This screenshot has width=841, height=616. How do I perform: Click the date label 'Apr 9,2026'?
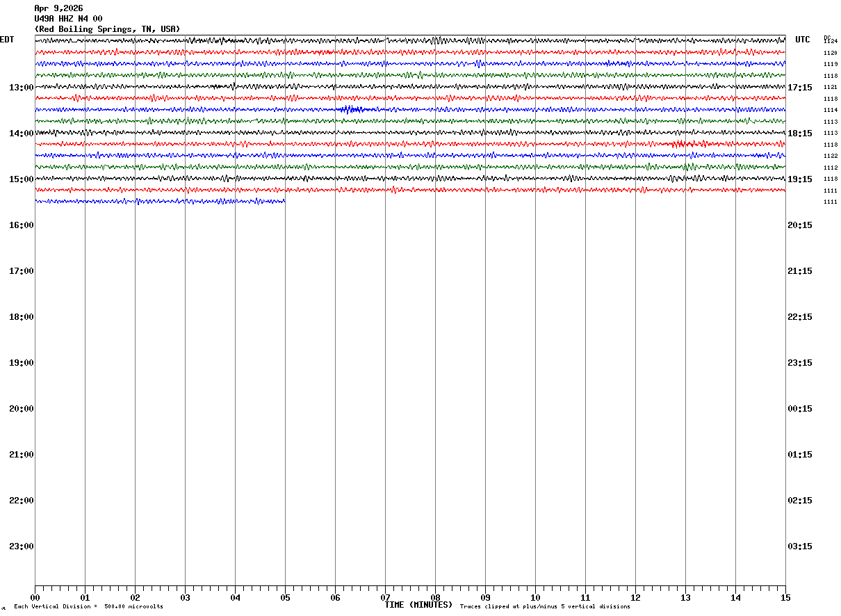pyautogui.click(x=58, y=8)
